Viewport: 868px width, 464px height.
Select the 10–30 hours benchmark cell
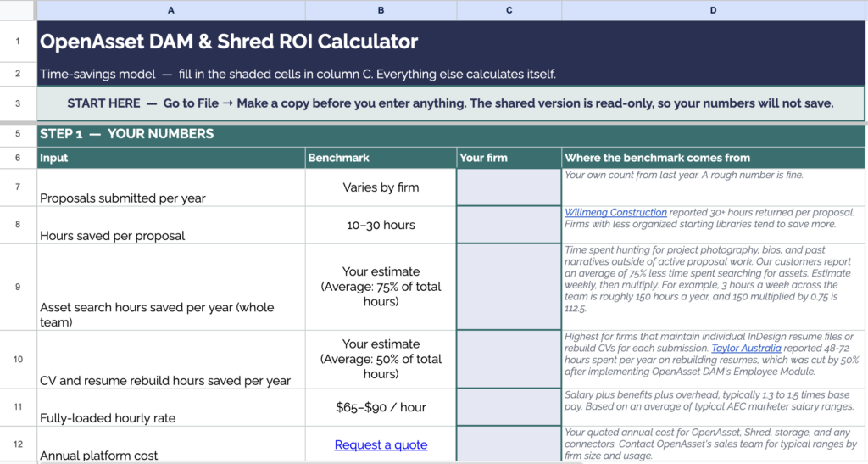381,225
